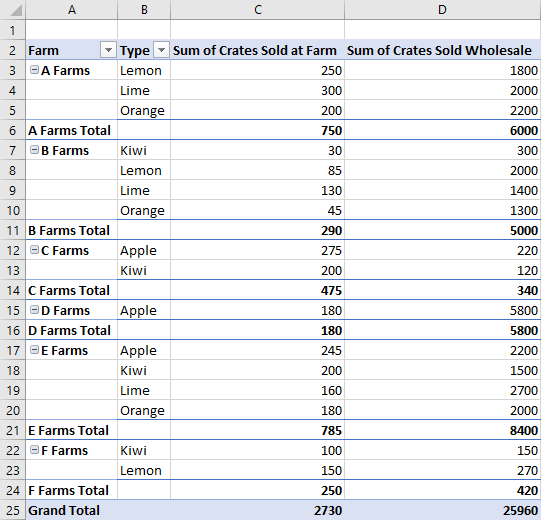Collapse the F Farms group

tap(34, 450)
